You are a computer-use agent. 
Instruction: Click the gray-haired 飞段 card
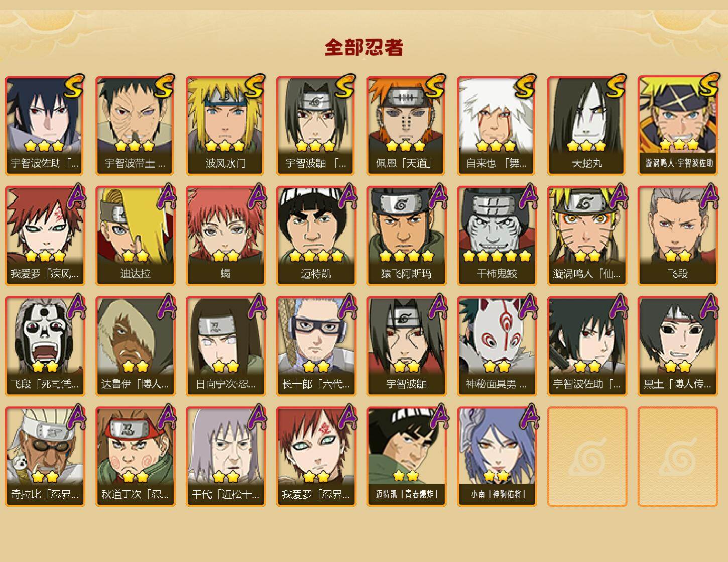677,236
